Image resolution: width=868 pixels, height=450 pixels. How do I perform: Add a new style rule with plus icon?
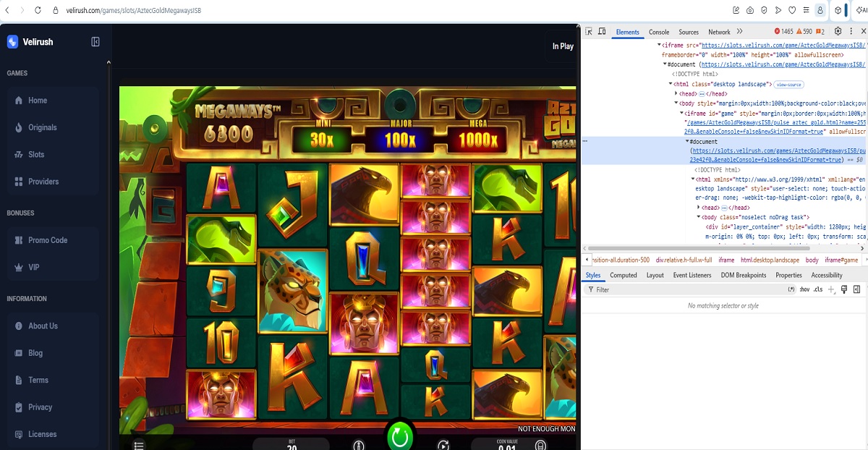coord(831,289)
